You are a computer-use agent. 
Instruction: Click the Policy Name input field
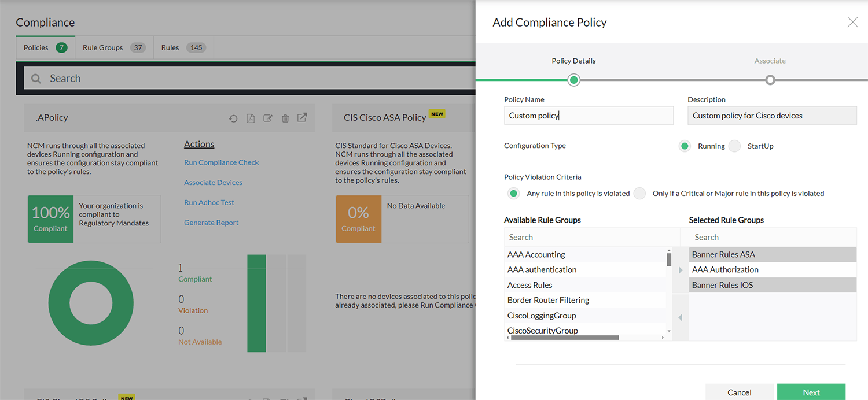coord(589,116)
